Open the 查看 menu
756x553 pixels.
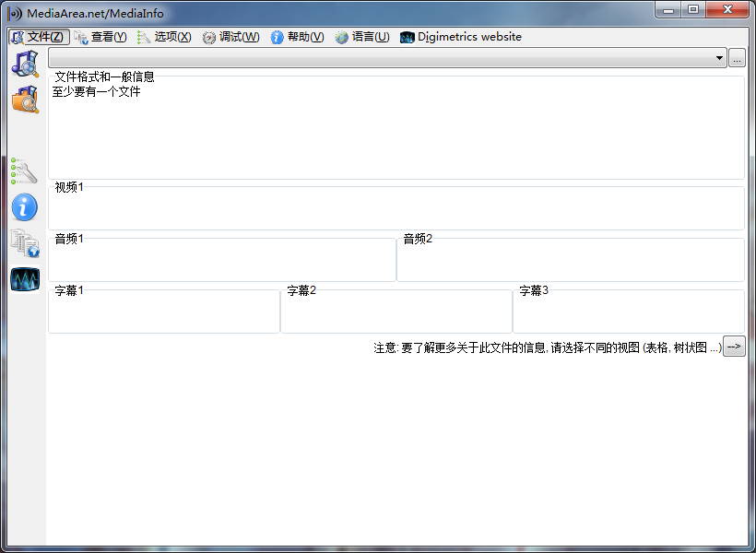[100, 37]
